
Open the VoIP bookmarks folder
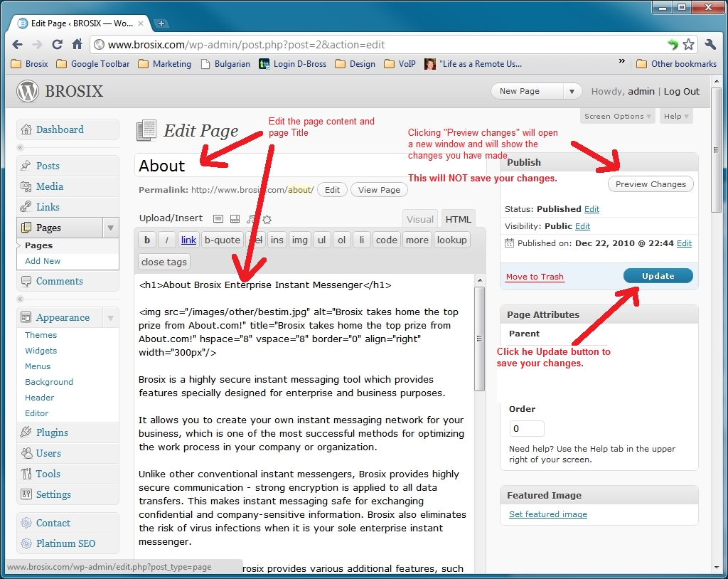point(400,64)
